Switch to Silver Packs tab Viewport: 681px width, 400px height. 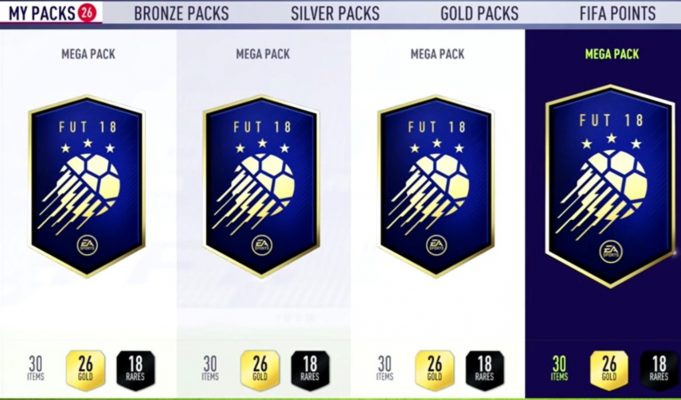335,13
